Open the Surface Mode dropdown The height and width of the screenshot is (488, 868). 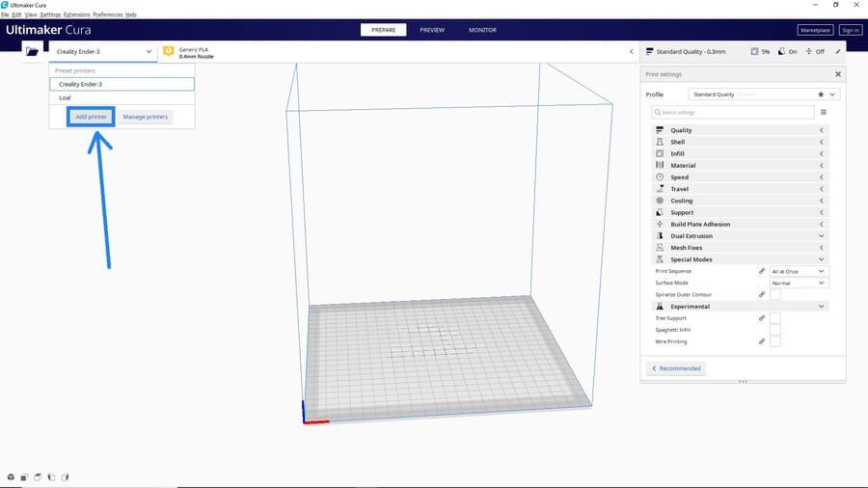pos(798,284)
